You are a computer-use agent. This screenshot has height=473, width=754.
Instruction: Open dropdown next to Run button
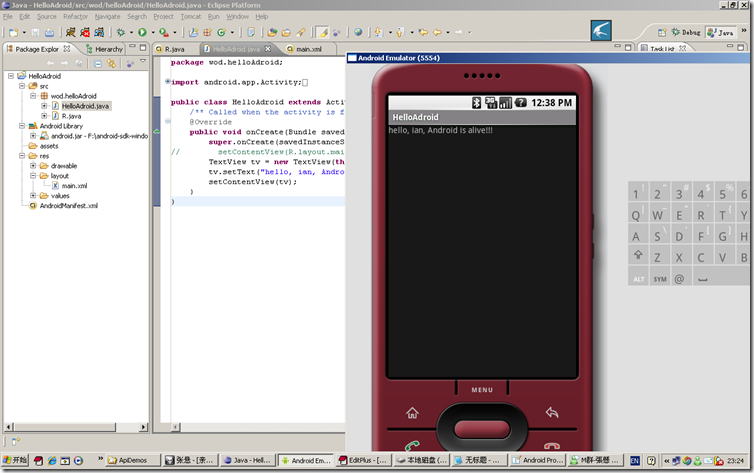click(x=153, y=32)
